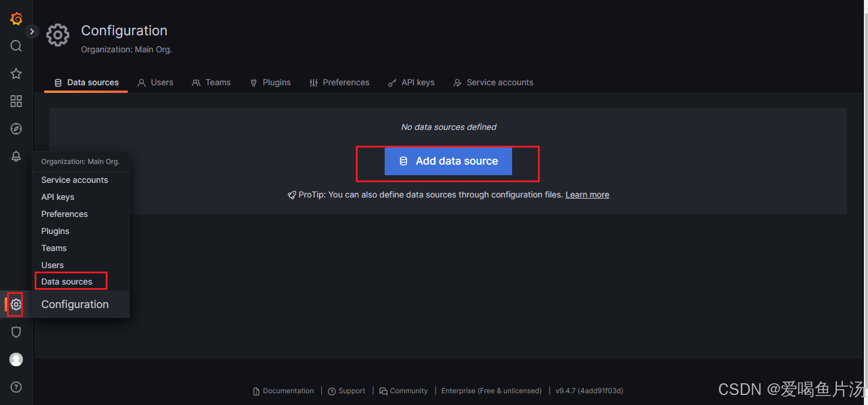This screenshot has height=405, width=868.
Task: Click 'Organization: Main Org.' page subtitle
Action: click(x=126, y=50)
